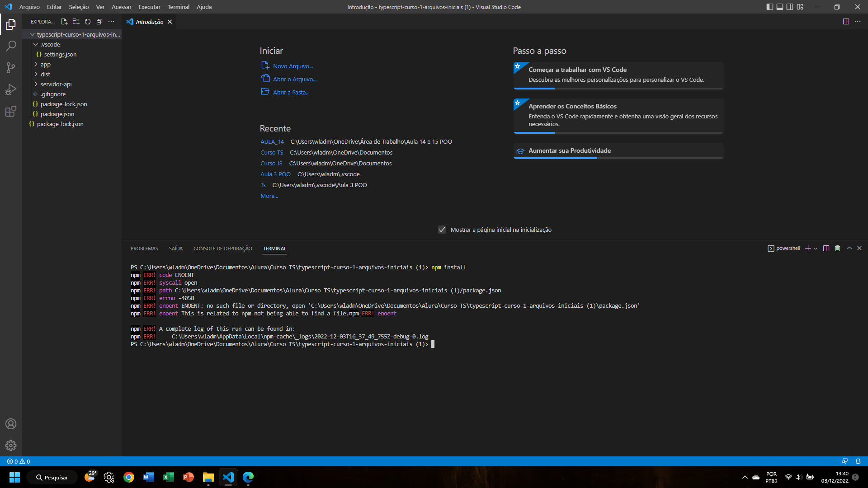This screenshot has height=488, width=868.
Task: Open Aprender os Conceitos Básicos walkthrough
Action: [618, 116]
